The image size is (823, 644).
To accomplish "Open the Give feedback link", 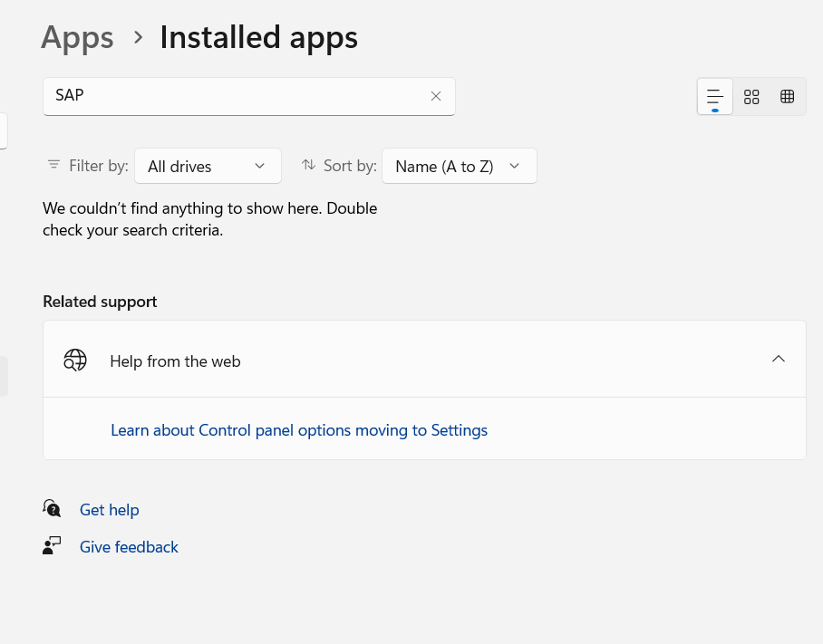I will (x=129, y=547).
